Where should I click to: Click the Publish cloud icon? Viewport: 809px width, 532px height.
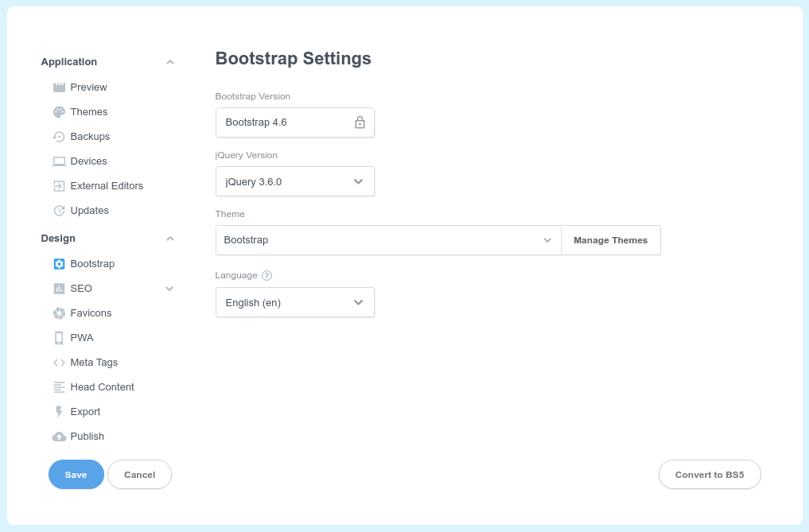click(60, 436)
